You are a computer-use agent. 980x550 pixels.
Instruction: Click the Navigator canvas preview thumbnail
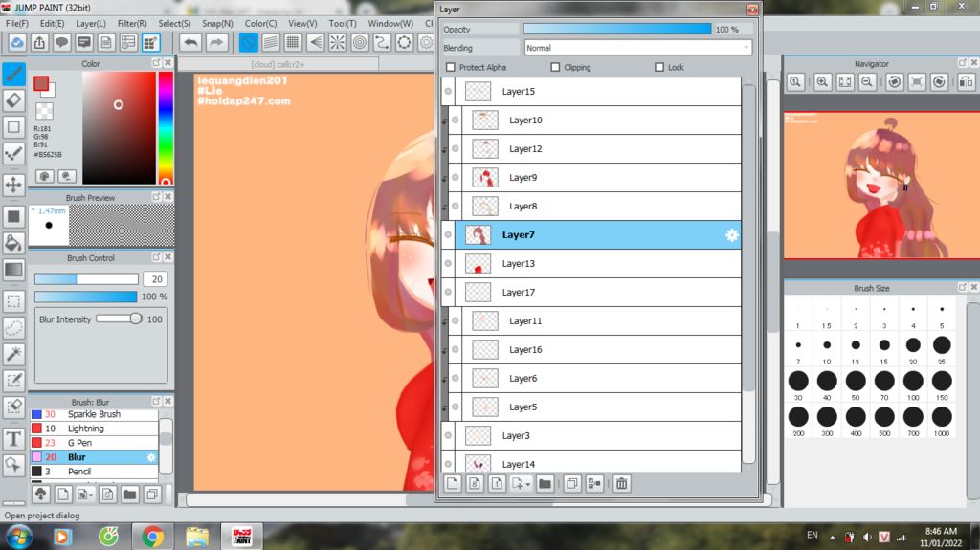(881, 186)
